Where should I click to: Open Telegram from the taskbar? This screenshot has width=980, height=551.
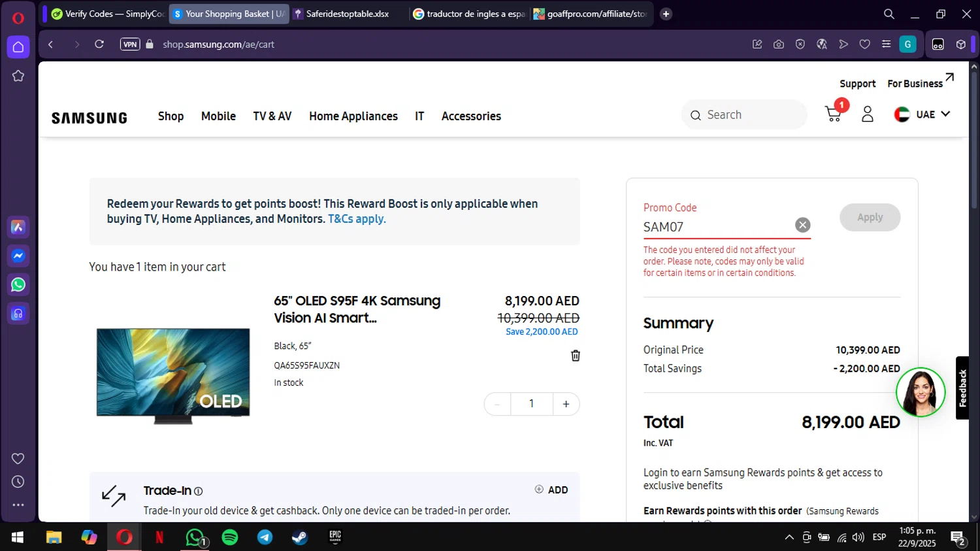(265, 537)
